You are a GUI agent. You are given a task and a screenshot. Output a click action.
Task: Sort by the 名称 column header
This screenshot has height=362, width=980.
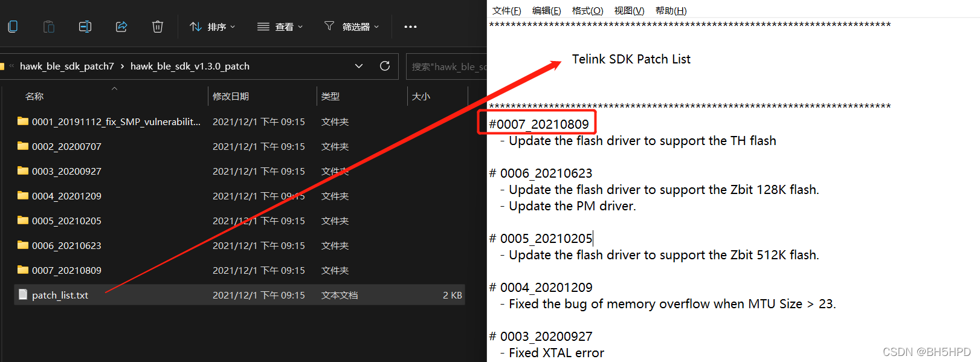(x=34, y=96)
